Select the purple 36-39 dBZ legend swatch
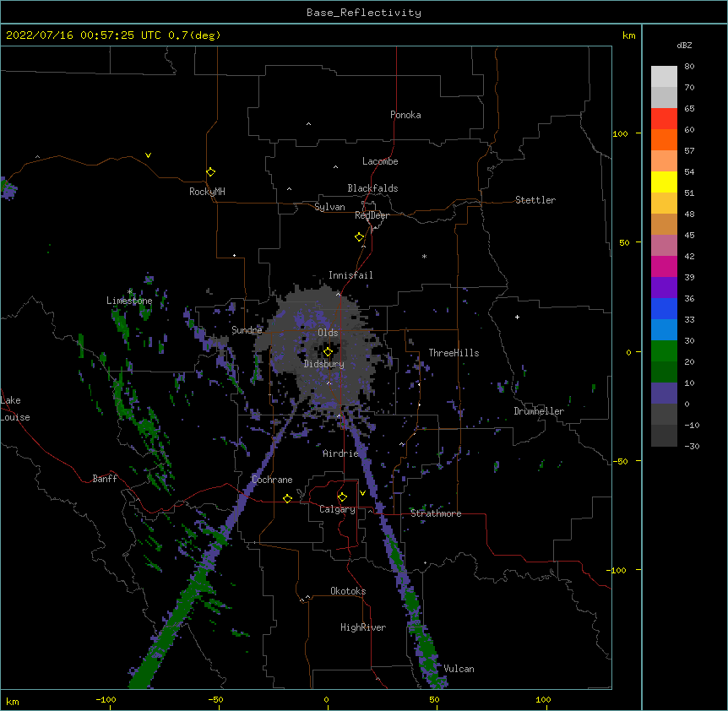The width and height of the screenshot is (728, 711). [664, 288]
